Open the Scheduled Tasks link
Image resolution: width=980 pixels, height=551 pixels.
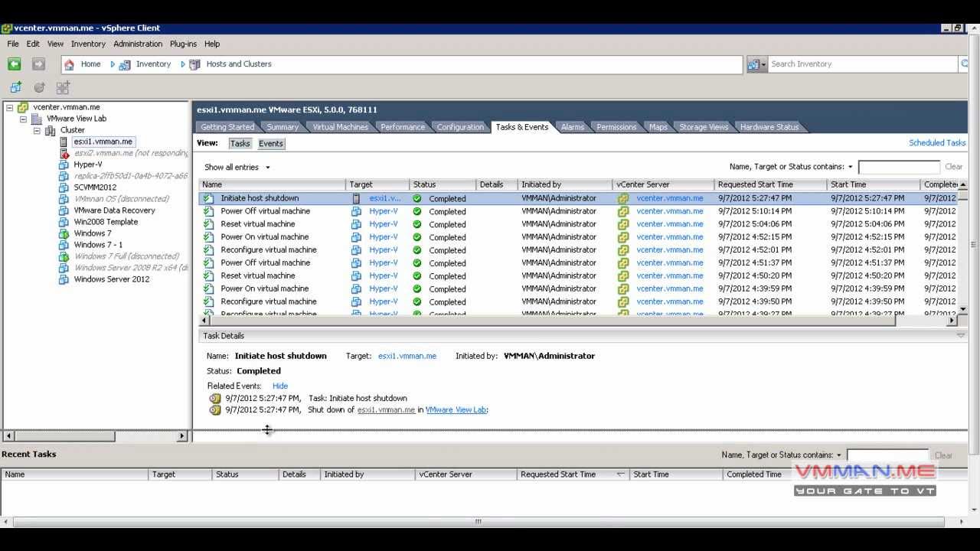(x=937, y=143)
